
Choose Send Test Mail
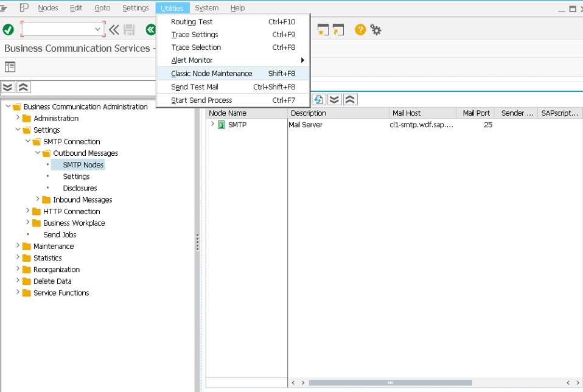[233, 87]
